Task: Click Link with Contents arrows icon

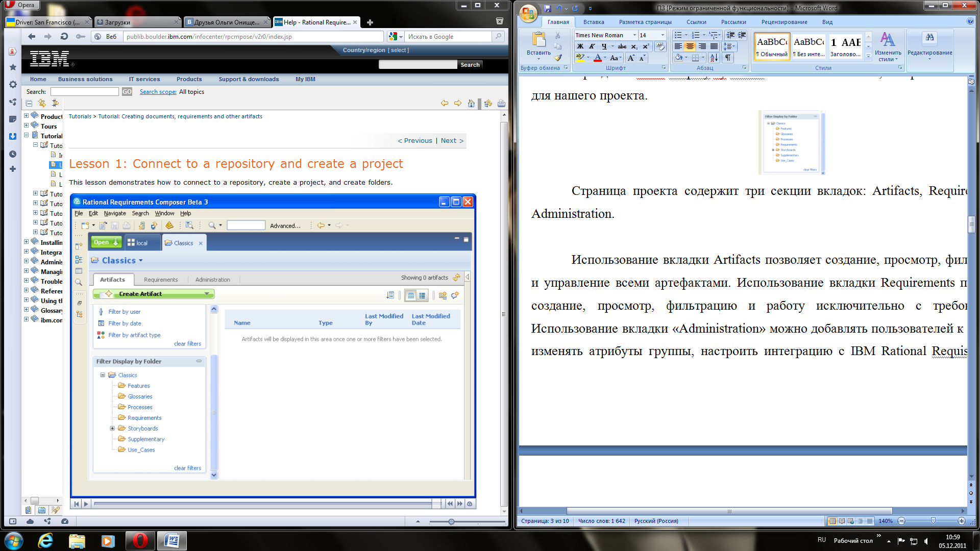Action: tap(42, 104)
